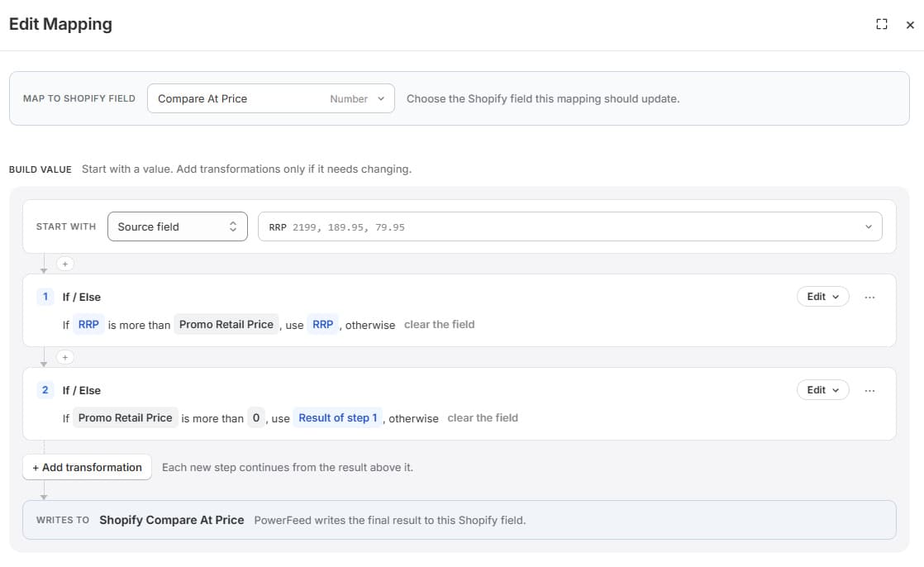This screenshot has height=567, width=924.
Task: Click the MAP TO SHOPIFY FIELD label
Action: 79,98
